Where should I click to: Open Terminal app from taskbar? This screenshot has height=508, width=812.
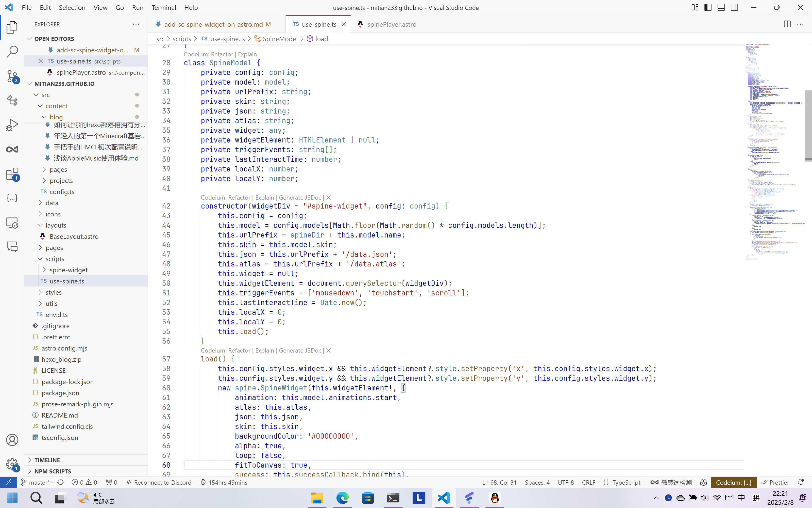point(393,498)
